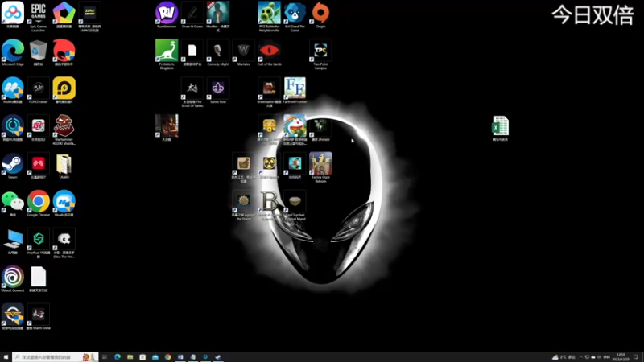644x362 pixels.
Task: Open the blank text document below TAIWU folder
Action: pyautogui.click(x=38, y=279)
